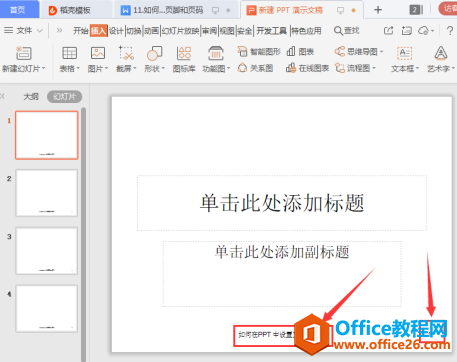This screenshot has width=457, height=362.
Task: Open the 动画 ribbon tab
Action: (152, 31)
